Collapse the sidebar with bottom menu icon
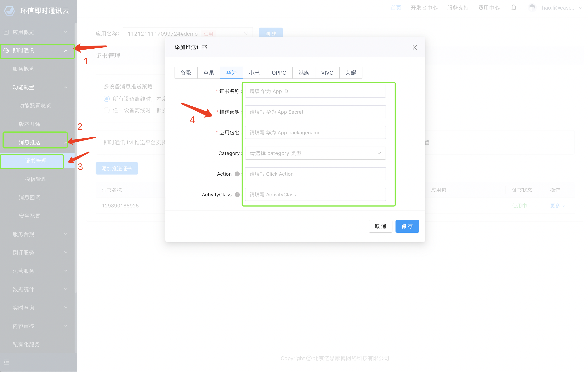This screenshot has height=372, width=588. coord(6,362)
